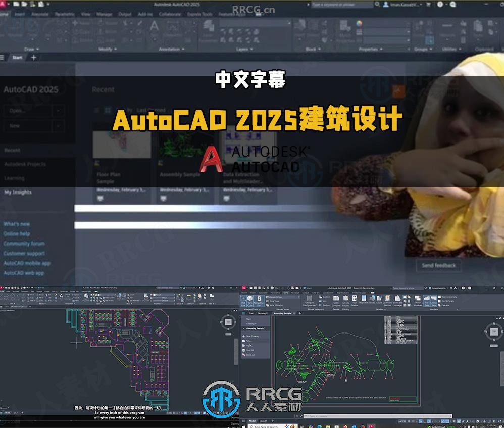Click Send feedback button
The height and width of the screenshot is (428, 504).
438,266
